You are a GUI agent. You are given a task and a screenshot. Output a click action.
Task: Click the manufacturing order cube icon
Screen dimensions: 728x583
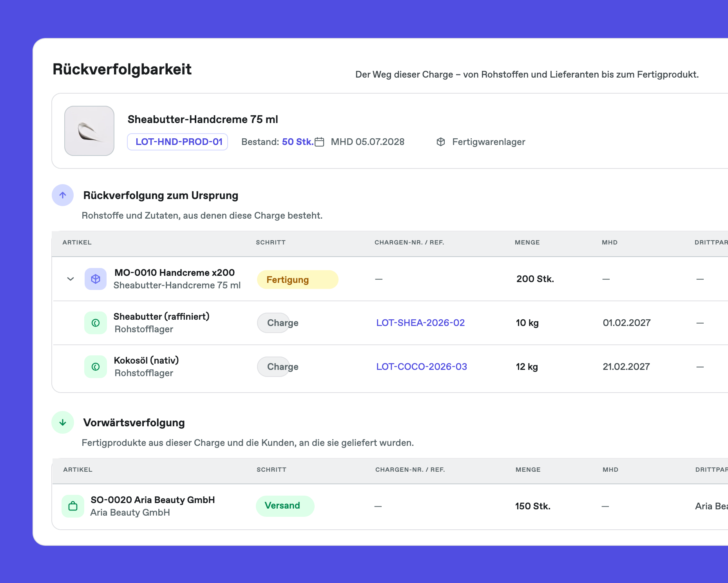96,279
